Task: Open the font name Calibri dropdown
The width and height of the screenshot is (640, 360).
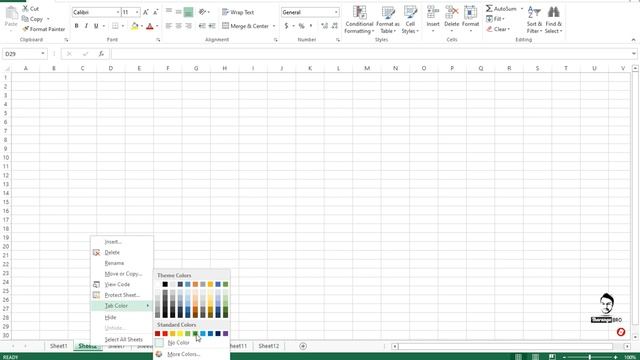Action: (118, 12)
